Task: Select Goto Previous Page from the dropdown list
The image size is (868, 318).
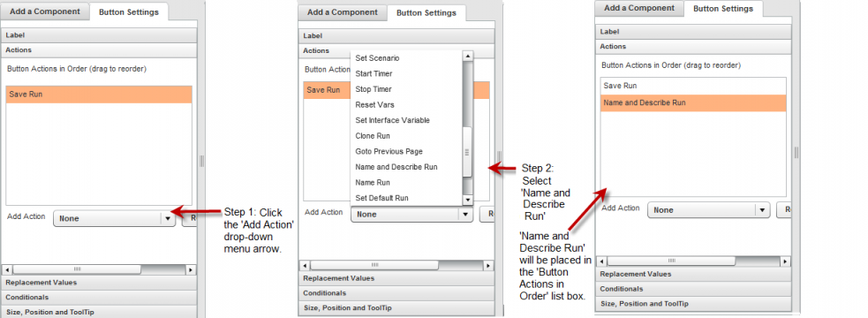Action: pyautogui.click(x=406, y=151)
